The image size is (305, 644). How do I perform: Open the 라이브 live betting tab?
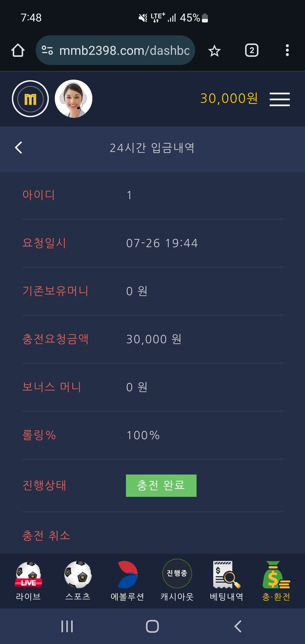(28, 581)
